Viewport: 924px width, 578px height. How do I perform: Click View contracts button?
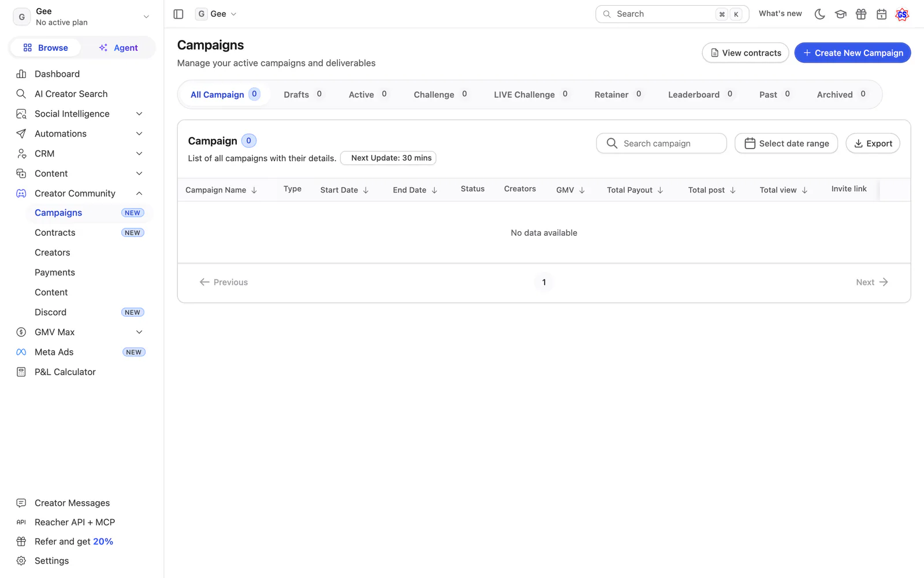746,53
